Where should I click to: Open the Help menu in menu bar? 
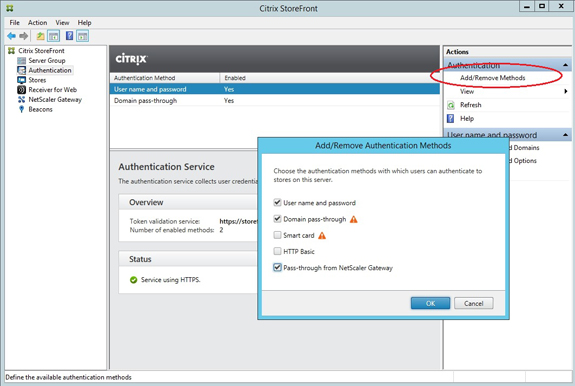pos(84,23)
